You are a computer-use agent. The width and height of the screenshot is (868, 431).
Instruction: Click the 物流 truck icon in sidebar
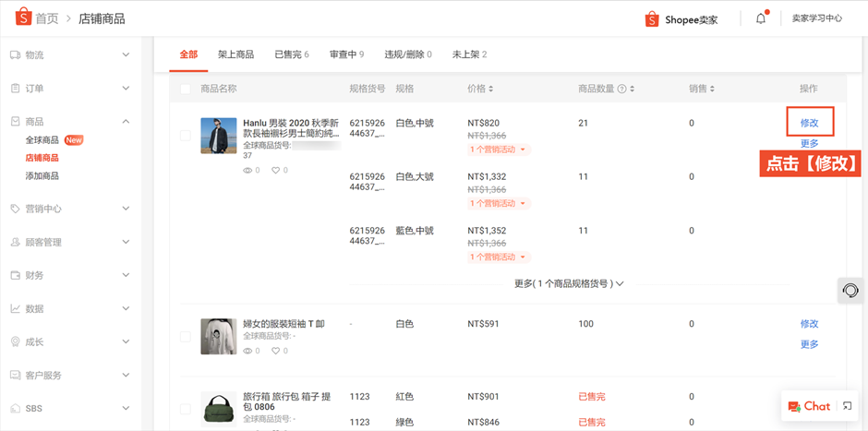point(16,54)
